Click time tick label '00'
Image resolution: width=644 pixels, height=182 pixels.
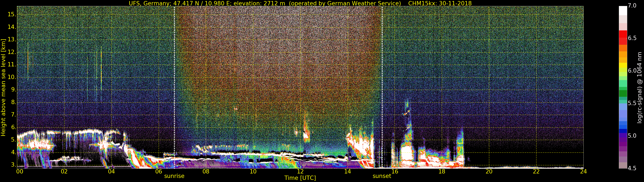pyautogui.click(x=20, y=172)
